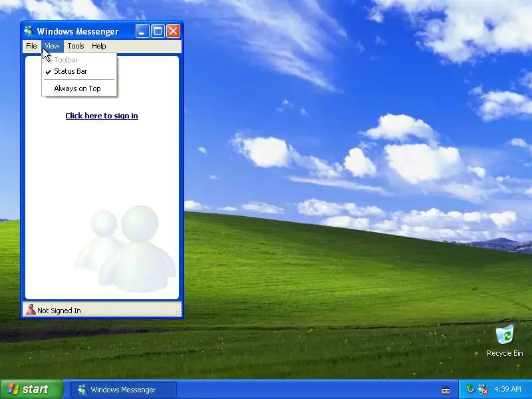The width and height of the screenshot is (532, 399).
Task: Click the 'Click here to sign in' link
Action: click(x=102, y=116)
